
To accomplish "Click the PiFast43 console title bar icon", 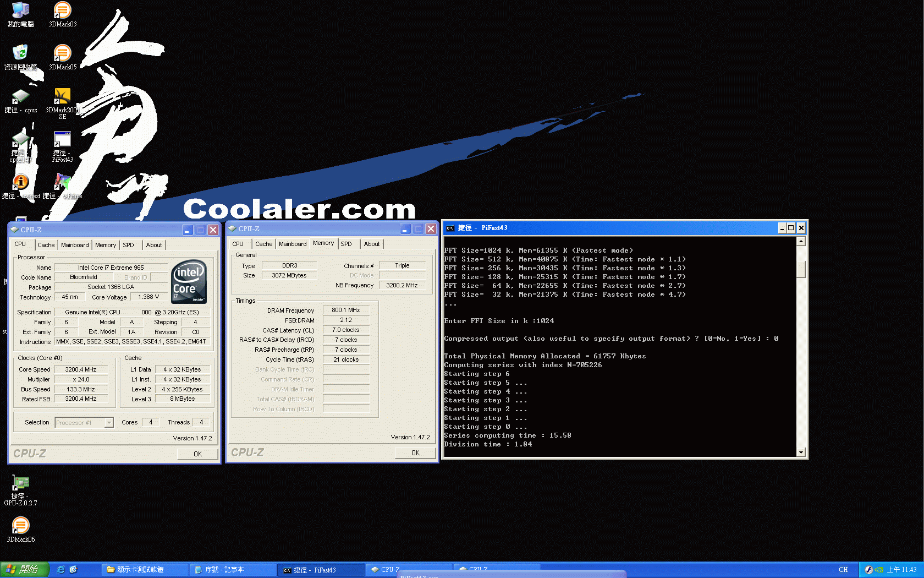I will click(450, 228).
